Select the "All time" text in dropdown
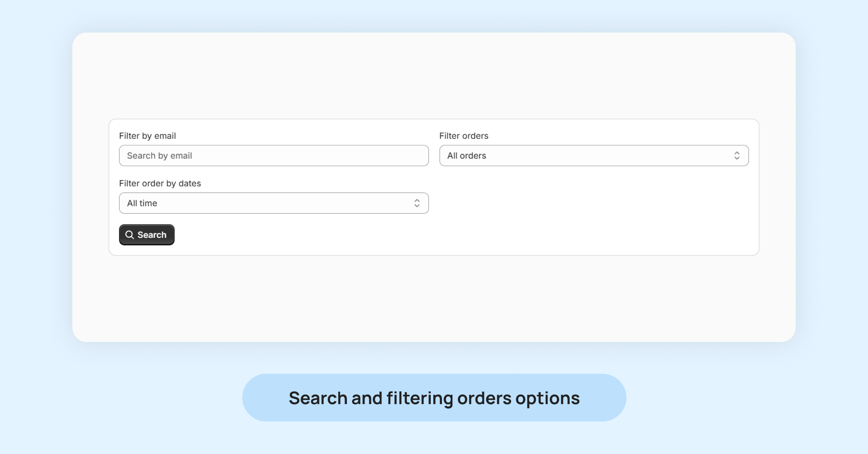 (x=142, y=203)
